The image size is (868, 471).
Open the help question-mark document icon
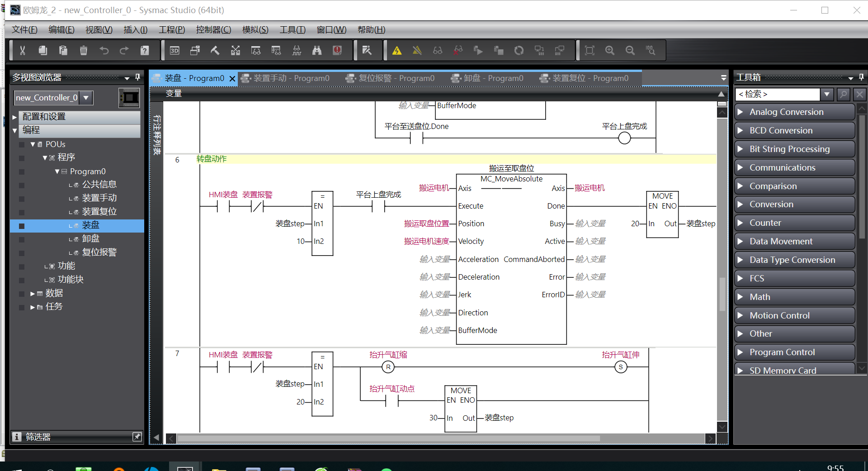pos(145,50)
